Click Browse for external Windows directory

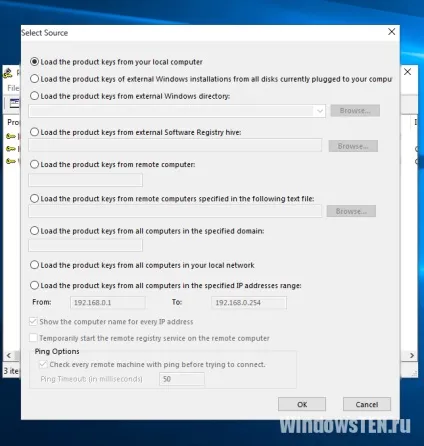pos(355,111)
